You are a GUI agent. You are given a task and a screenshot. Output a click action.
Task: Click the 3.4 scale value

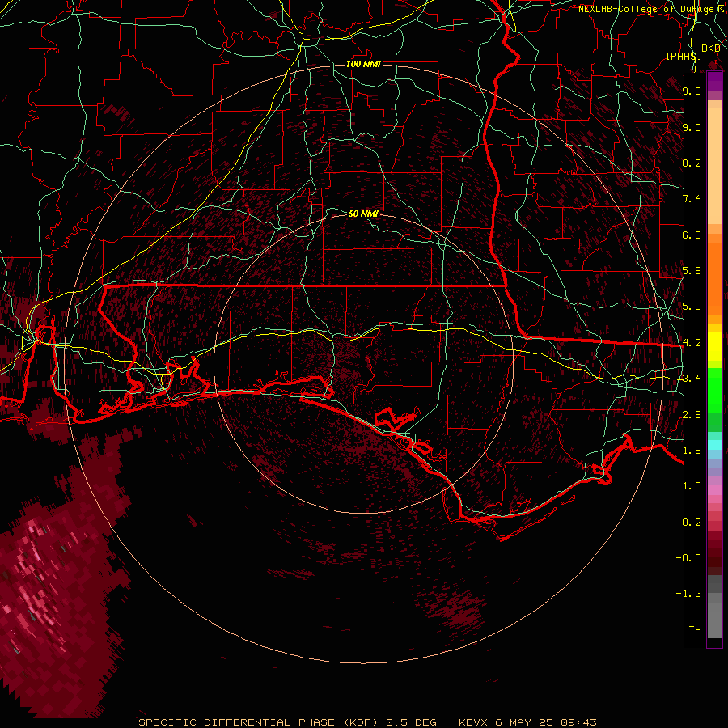click(692, 379)
